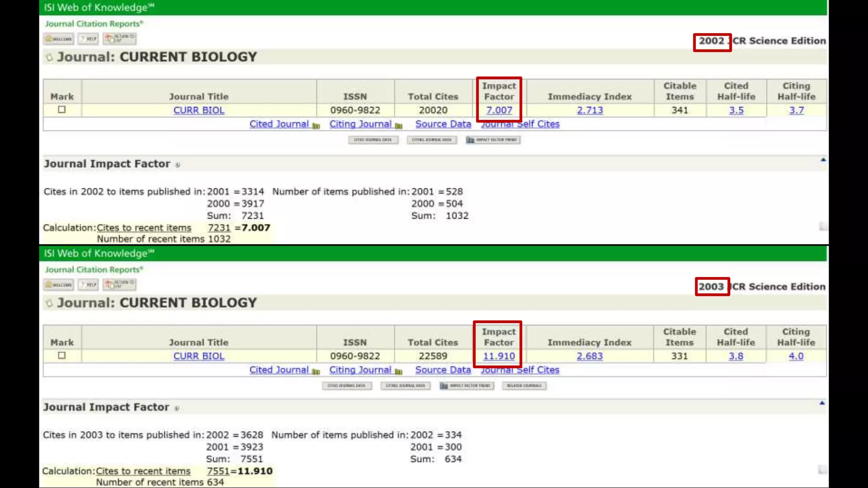Collapse the upper Journal Impact Factor section arrow
Screen dimensions: 868x488
tap(823, 160)
